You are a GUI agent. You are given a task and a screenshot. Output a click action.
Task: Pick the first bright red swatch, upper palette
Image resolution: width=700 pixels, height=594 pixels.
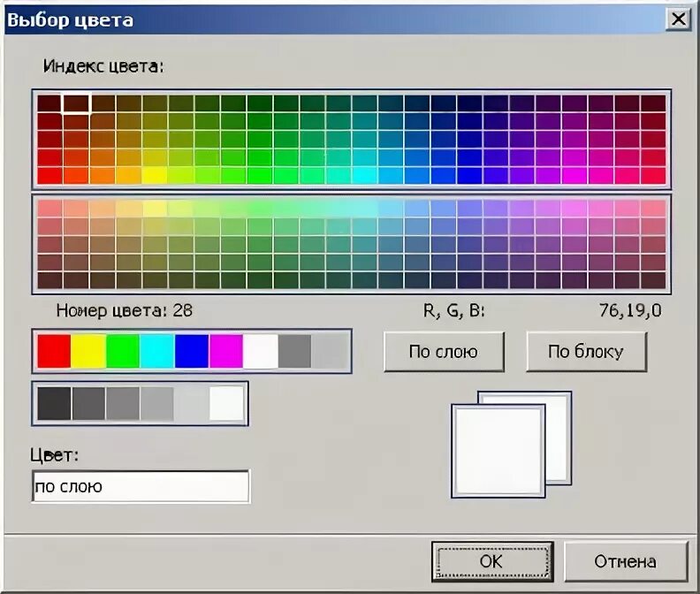[49, 175]
